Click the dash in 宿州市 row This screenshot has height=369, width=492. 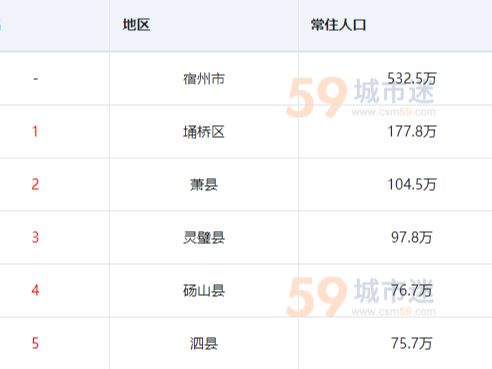(36, 79)
